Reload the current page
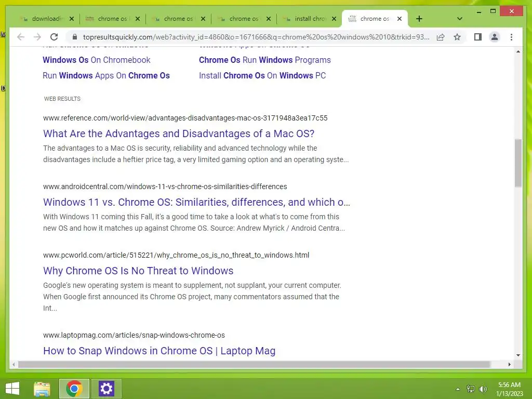532x399 pixels. point(54,37)
